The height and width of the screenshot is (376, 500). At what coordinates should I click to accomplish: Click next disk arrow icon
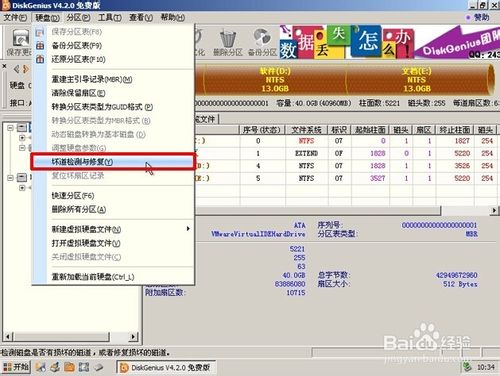[26, 69]
